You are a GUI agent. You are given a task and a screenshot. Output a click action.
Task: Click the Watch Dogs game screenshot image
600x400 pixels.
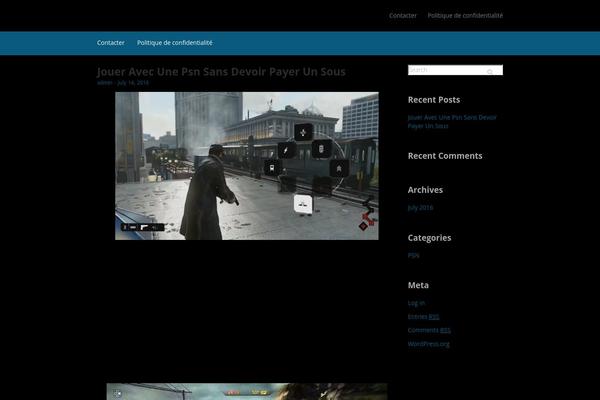click(x=247, y=166)
